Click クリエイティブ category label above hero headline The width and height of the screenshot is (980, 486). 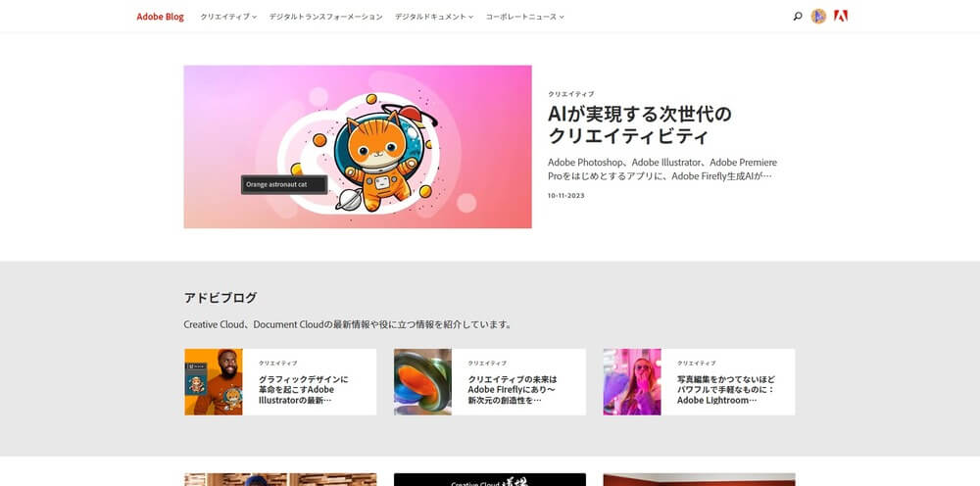click(x=570, y=94)
